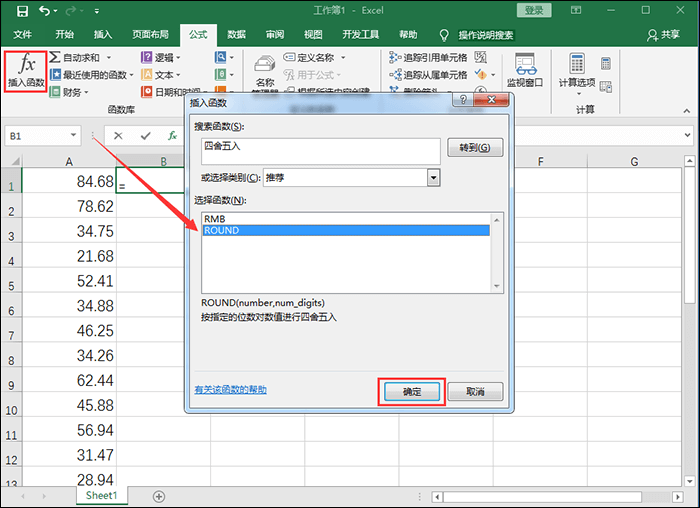Click Define Name 定义名称
700x508 pixels.
(309, 58)
